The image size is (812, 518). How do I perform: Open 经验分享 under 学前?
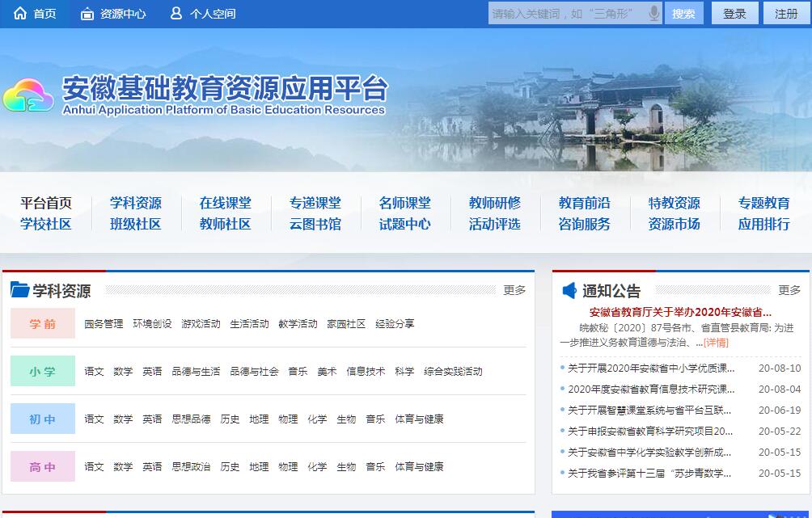(395, 324)
